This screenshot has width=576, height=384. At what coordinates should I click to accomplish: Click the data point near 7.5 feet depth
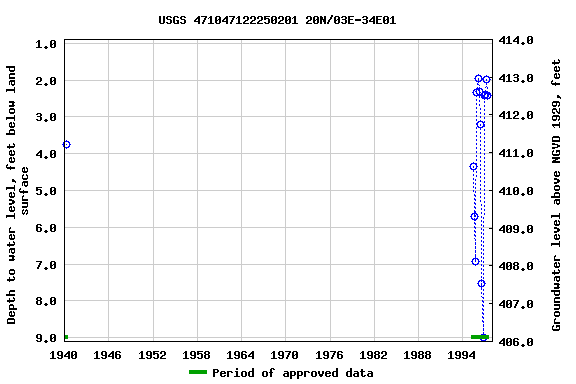(481, 284)
